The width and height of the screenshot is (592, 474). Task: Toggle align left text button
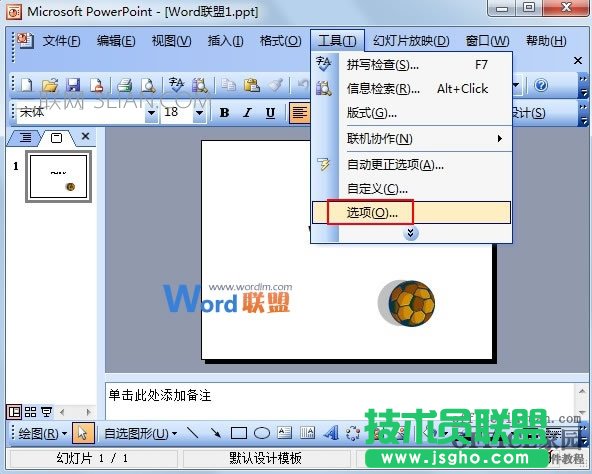click(x=299, y=113)
